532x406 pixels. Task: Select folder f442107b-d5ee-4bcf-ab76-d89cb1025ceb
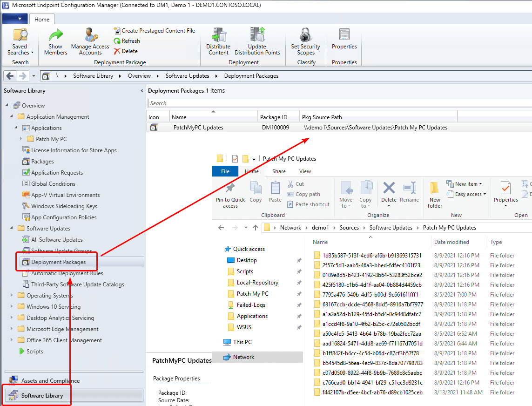pyautogui.click(x=372, y=392)
